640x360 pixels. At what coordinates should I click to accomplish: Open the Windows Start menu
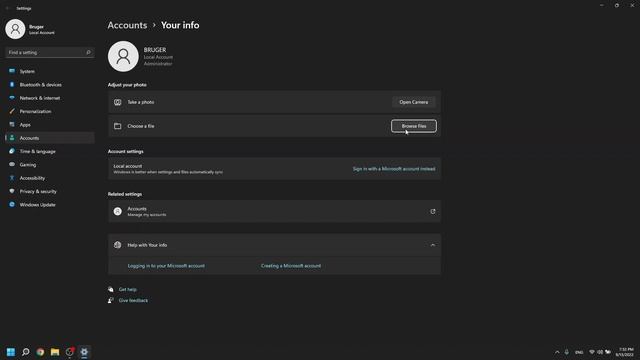pos(11,352)
